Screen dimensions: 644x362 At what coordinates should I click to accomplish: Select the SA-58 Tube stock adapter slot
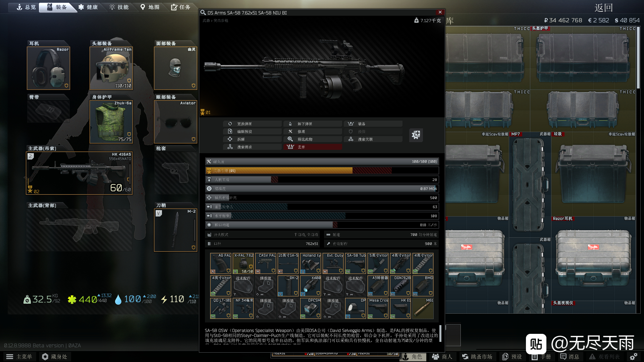pyautogui.click(x=356, y=263)
